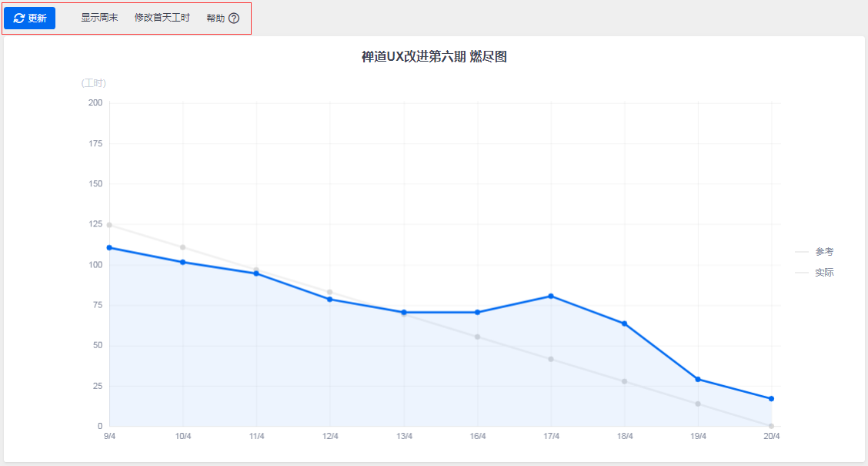Select the actual line point at 9/4

click(109, 248)
